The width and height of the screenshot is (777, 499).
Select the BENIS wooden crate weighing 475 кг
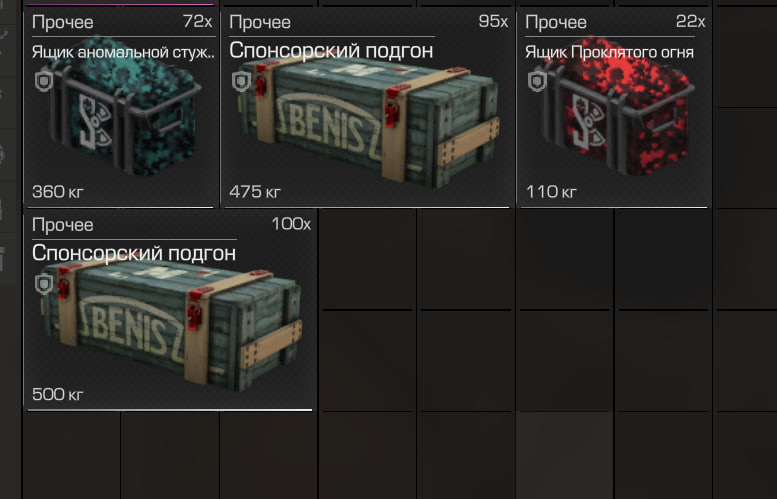[x=369, y=121]
